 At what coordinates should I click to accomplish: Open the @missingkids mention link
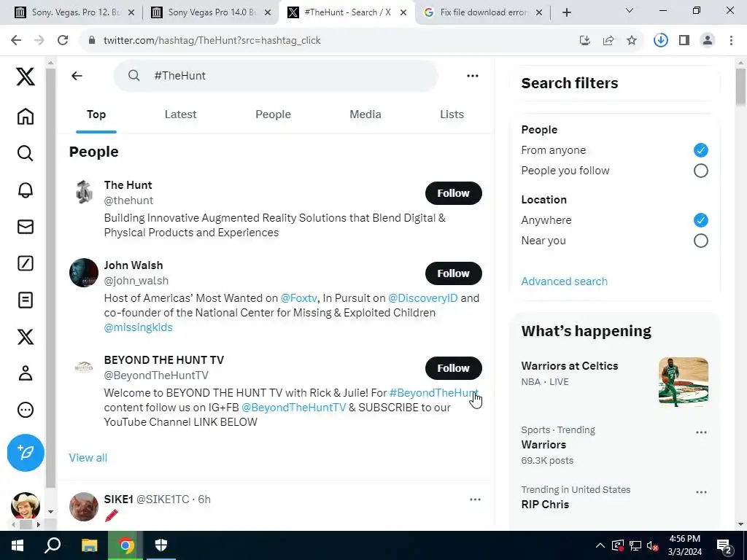click(x=138, y=327)
